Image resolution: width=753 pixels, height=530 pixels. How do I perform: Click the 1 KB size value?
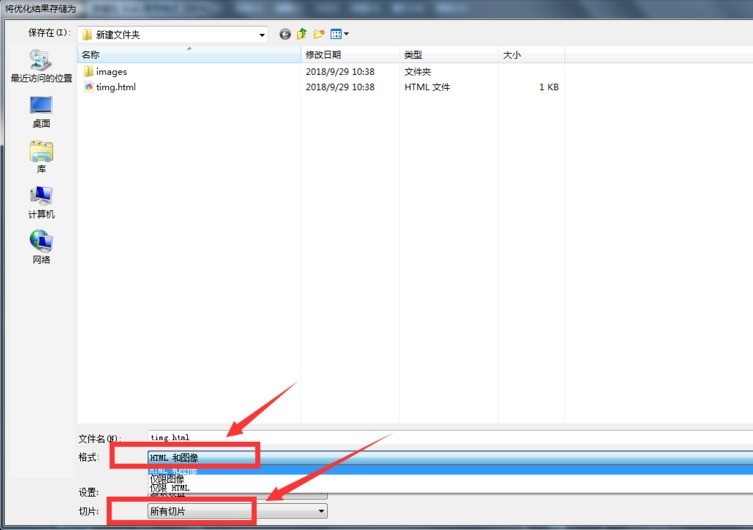point(549,87)
